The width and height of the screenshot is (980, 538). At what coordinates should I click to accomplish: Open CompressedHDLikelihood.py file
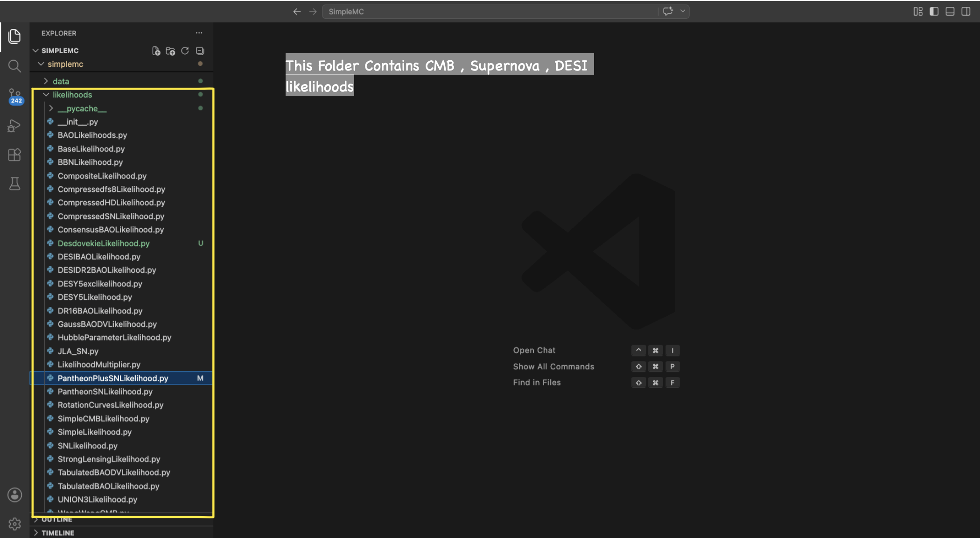coord(122,203)
